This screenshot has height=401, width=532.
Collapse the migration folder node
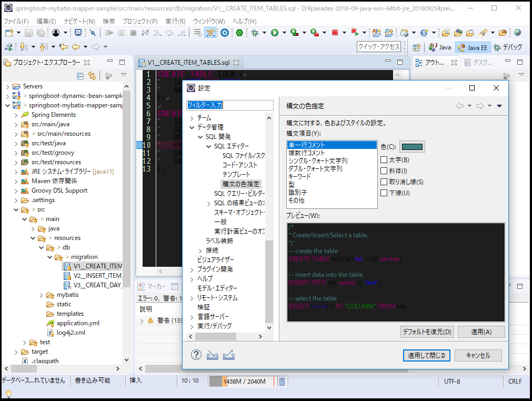click(x=49, y=257)
